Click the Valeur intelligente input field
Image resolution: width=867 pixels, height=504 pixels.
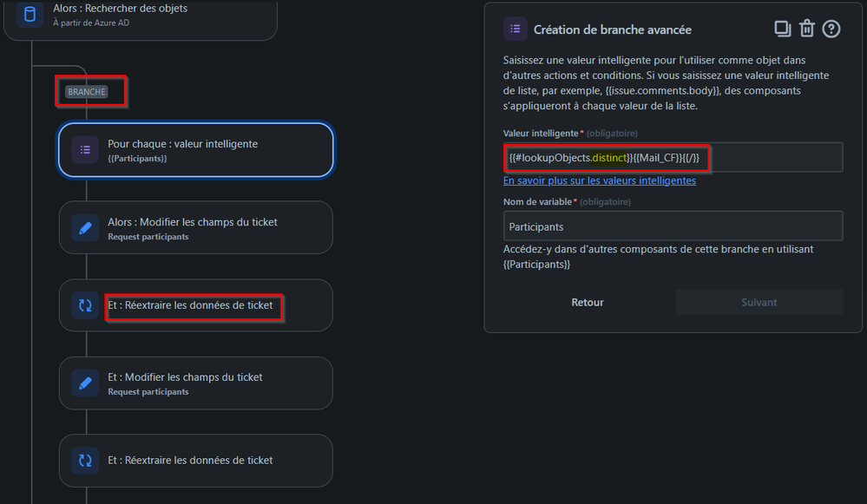673,158
